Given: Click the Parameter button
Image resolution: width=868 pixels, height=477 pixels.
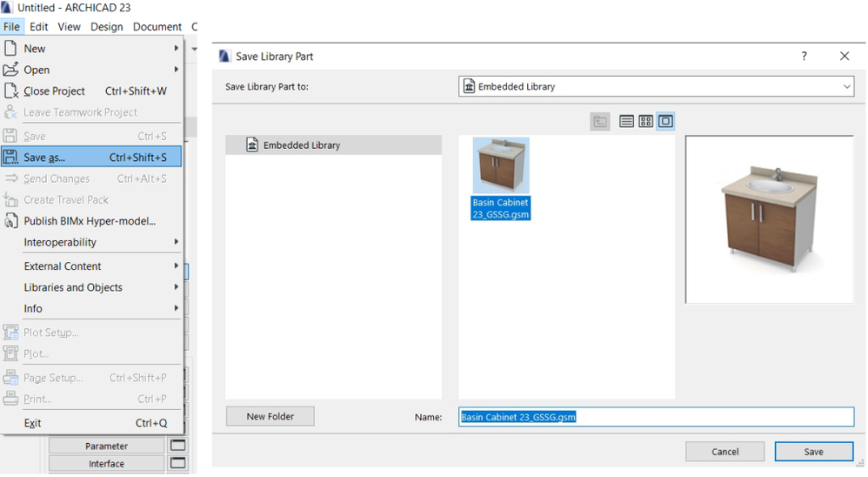Looking at the screenshot, I should pos(106,446).
